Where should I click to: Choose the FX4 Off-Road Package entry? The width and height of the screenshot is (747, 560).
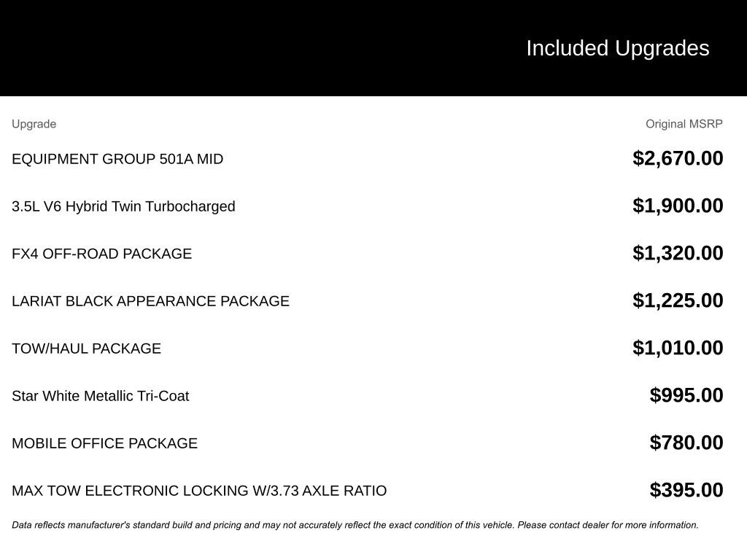[x=101, y=254]
